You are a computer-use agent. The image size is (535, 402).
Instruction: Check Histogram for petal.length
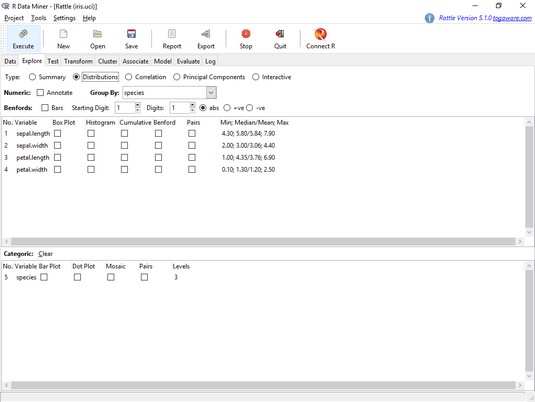91,157
